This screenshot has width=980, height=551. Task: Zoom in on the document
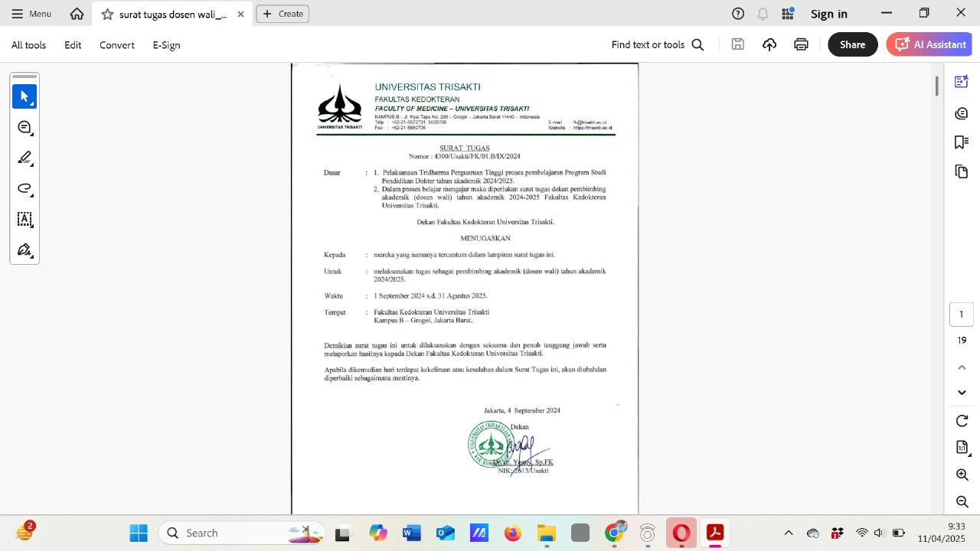click(x=962, y=475)
